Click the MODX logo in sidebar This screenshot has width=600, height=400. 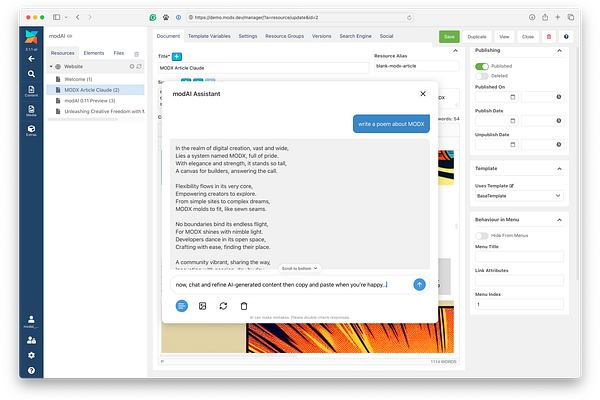coord(31,37)
